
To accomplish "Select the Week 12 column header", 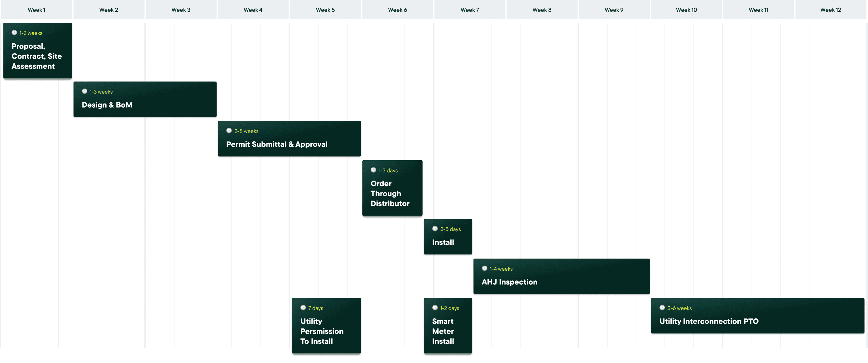I will [830, 10].
